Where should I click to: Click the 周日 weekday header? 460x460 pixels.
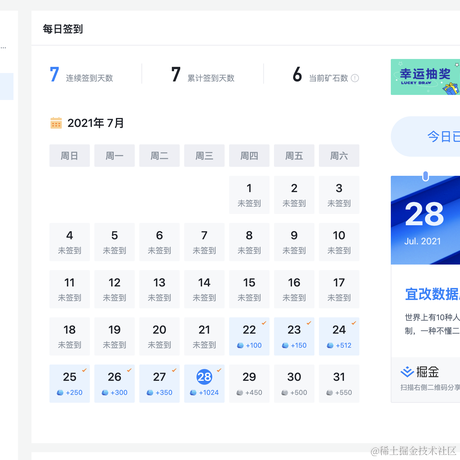[x=69, y=156]
